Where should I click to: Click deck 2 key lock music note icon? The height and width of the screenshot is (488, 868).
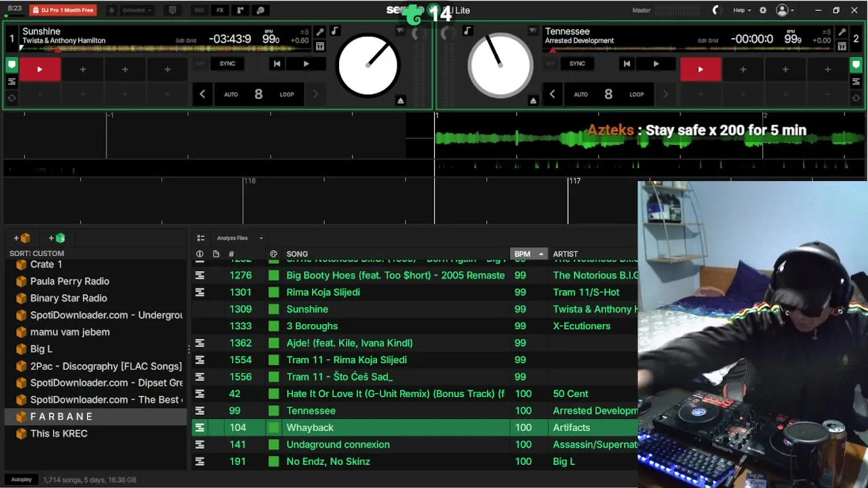[467, 31]
